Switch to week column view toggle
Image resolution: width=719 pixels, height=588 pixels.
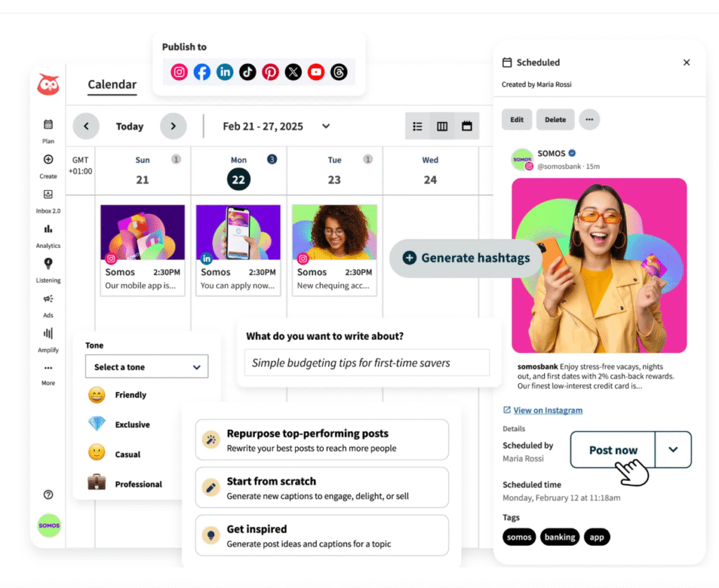click(442, 126)
